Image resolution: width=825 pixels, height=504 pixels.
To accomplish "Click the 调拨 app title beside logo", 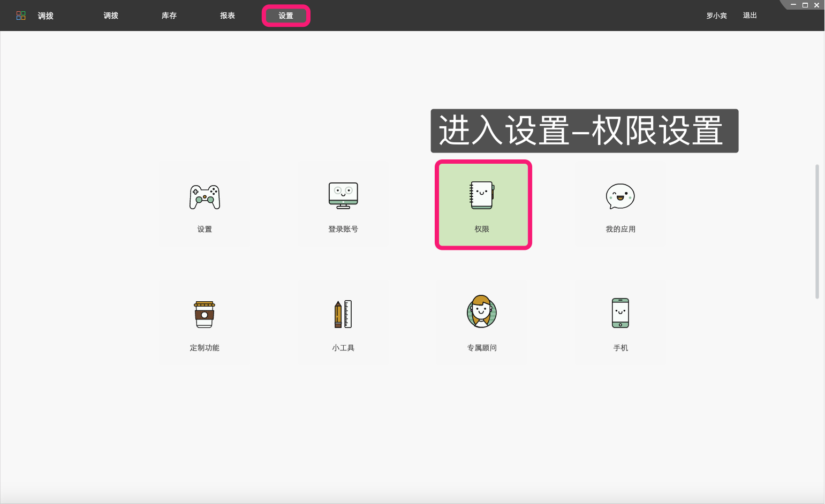I will (46, 16).
